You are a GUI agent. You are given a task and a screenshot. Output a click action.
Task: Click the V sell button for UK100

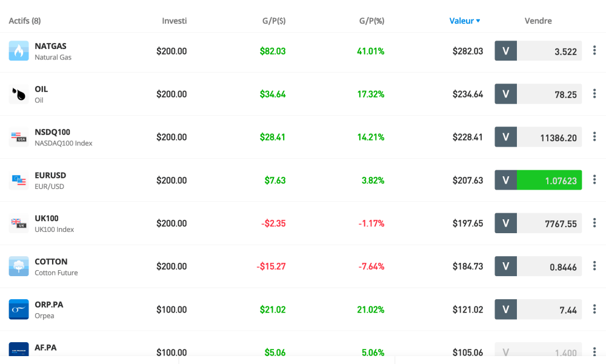click(506, 223)
